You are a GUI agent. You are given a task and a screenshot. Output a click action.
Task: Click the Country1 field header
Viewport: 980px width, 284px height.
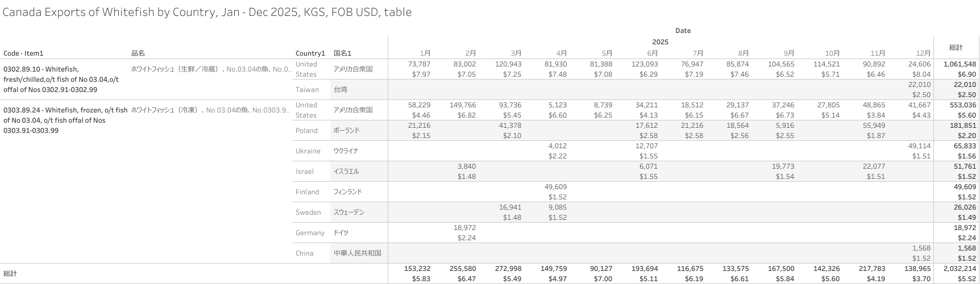[310, 53]
